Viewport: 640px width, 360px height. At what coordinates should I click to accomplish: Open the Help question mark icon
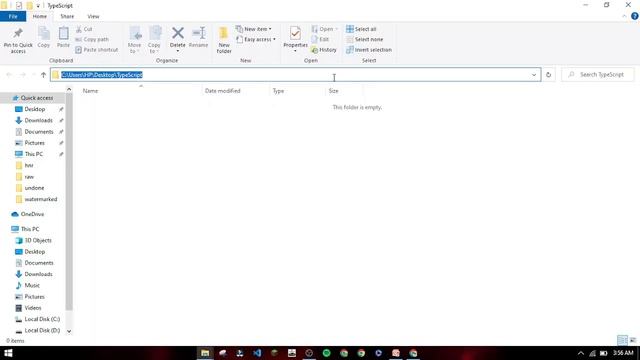click(635, 16)
